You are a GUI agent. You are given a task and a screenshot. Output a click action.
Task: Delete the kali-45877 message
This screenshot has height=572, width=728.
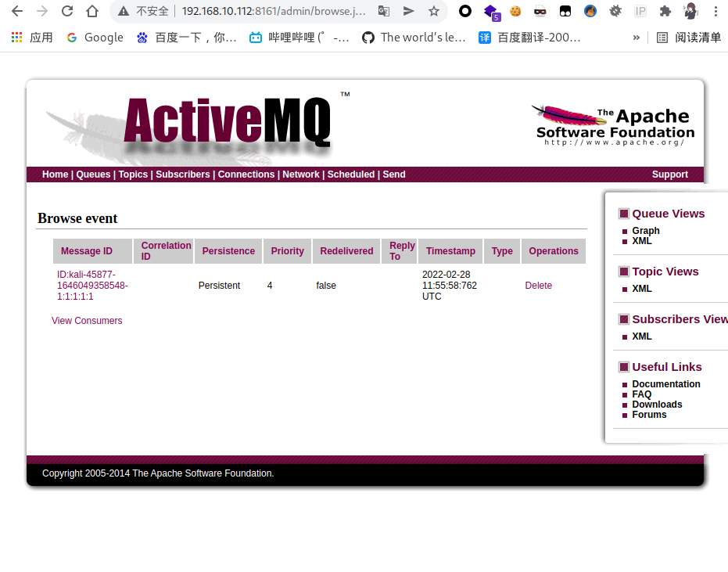click(539, 286)
